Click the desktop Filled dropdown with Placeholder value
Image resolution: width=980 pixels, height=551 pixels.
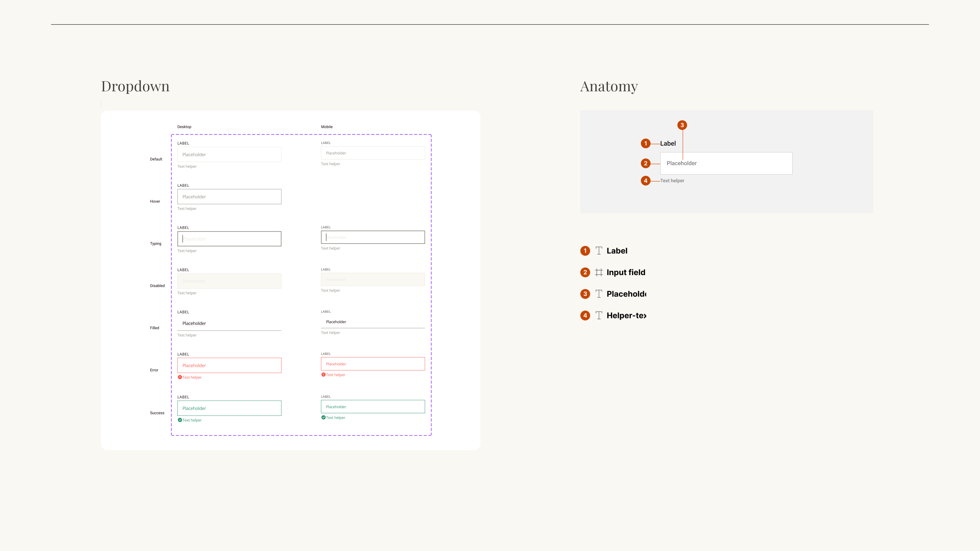click(229, 323)
